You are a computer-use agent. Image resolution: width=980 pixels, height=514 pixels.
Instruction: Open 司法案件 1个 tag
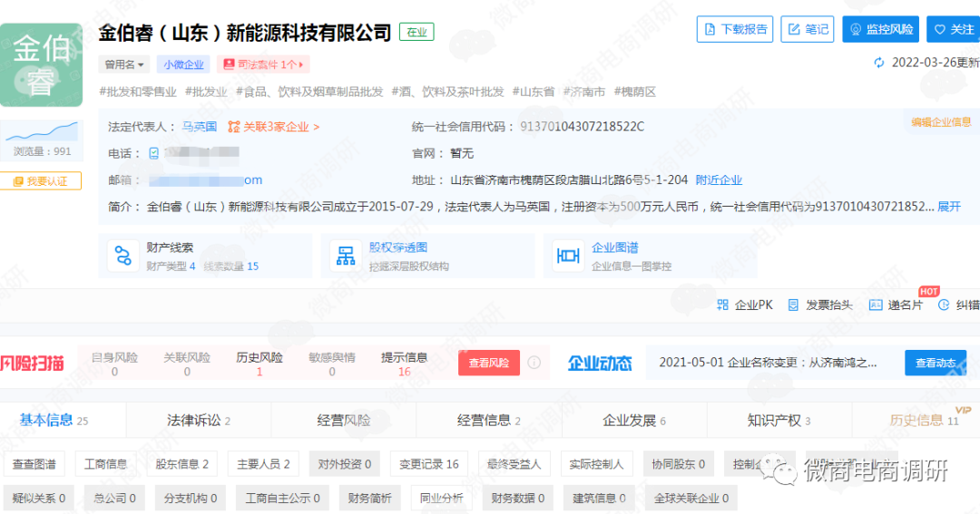tap(263, 64)
